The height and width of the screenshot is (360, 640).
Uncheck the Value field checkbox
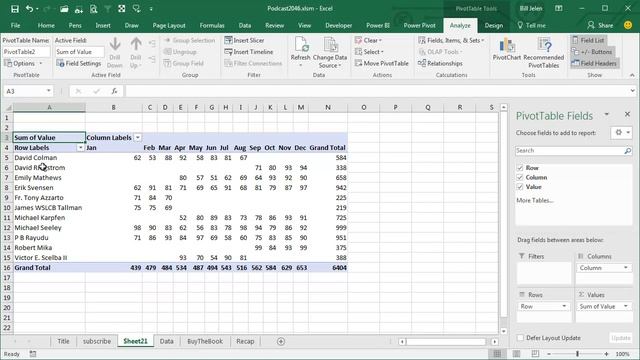520,187
